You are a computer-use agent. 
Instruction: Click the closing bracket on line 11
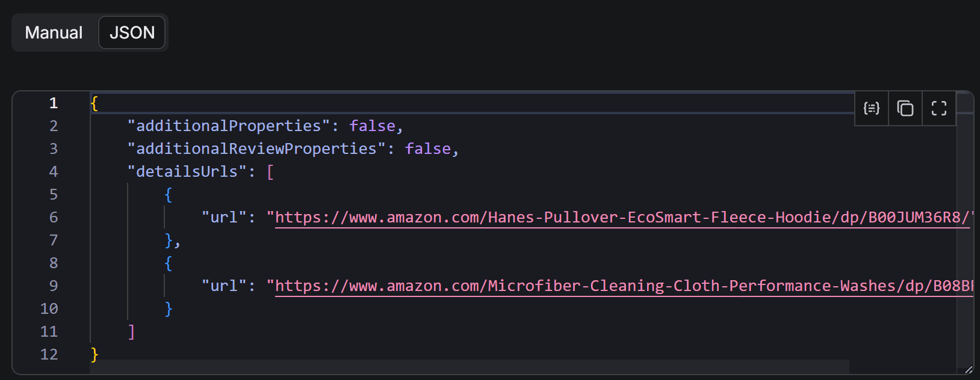[131, 331]
